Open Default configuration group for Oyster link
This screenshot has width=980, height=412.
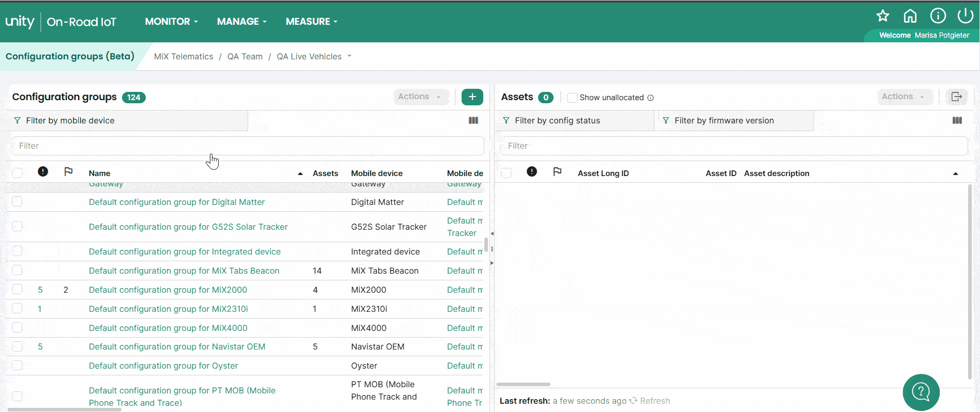click(x=163, y=366)
